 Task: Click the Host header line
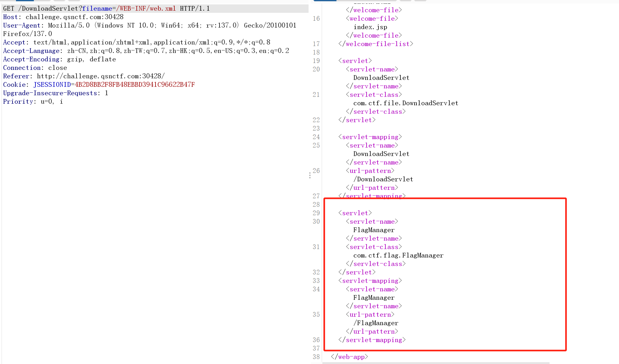point(63,17)
